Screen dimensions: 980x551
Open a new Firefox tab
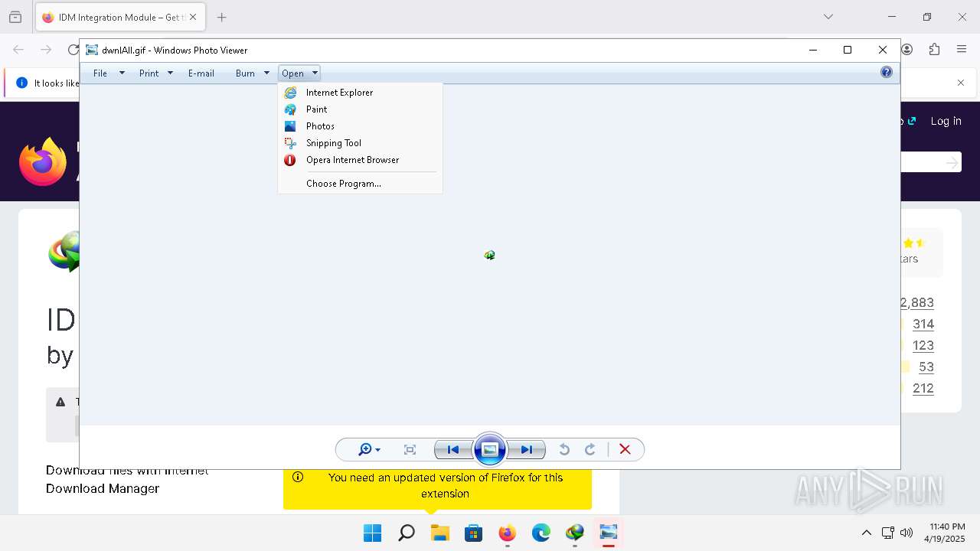point(221,17)
